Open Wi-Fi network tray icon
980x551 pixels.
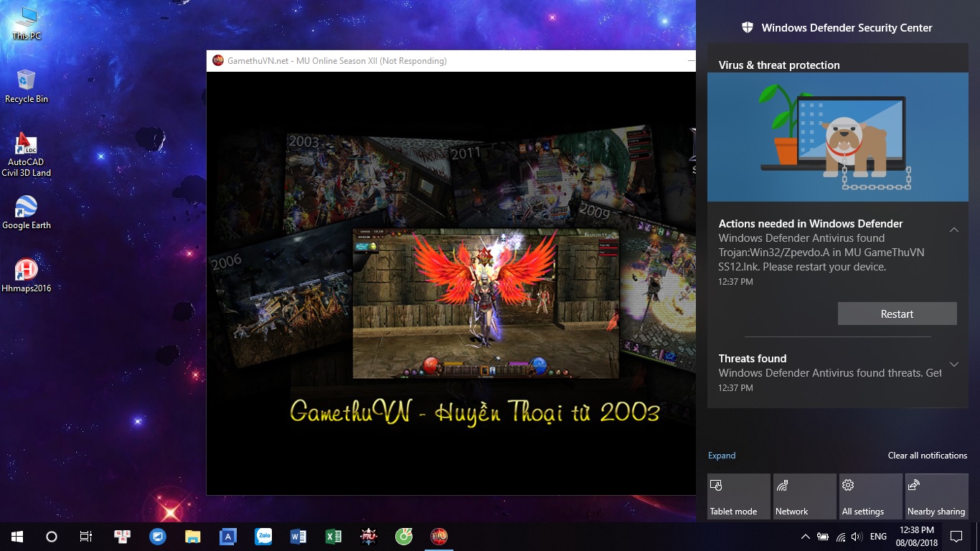click(840, 537)
